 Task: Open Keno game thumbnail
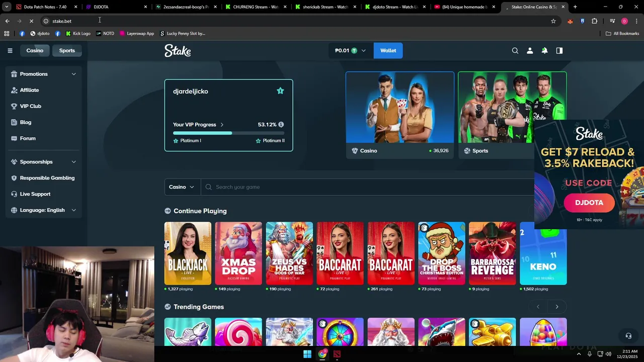pyautogui.click(x=543, y=253)
